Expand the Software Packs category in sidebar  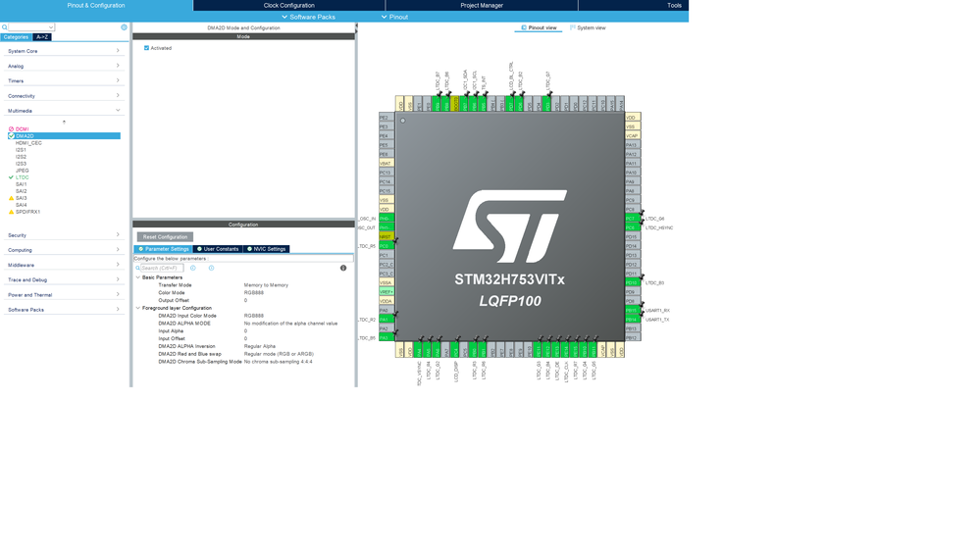point(63,310)
